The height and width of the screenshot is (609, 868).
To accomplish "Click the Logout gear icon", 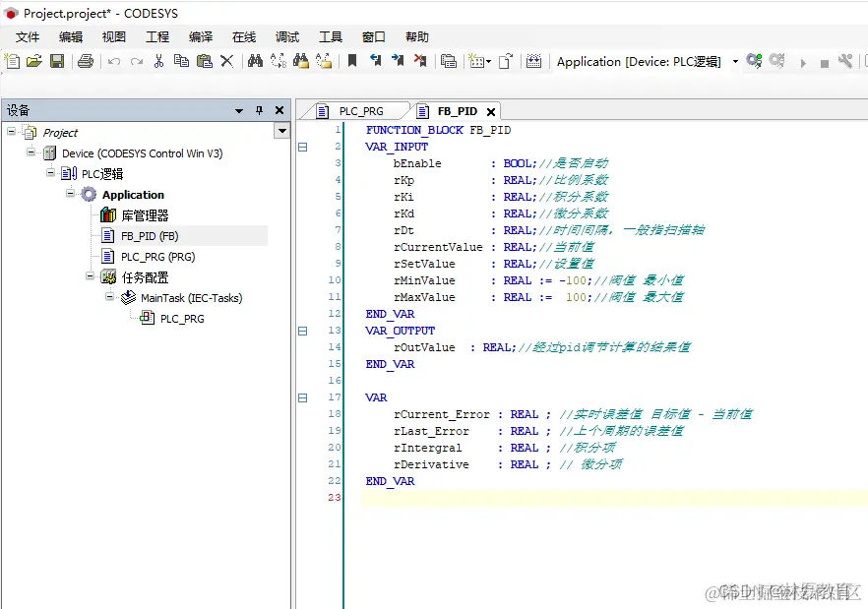I will click(777, 61).
